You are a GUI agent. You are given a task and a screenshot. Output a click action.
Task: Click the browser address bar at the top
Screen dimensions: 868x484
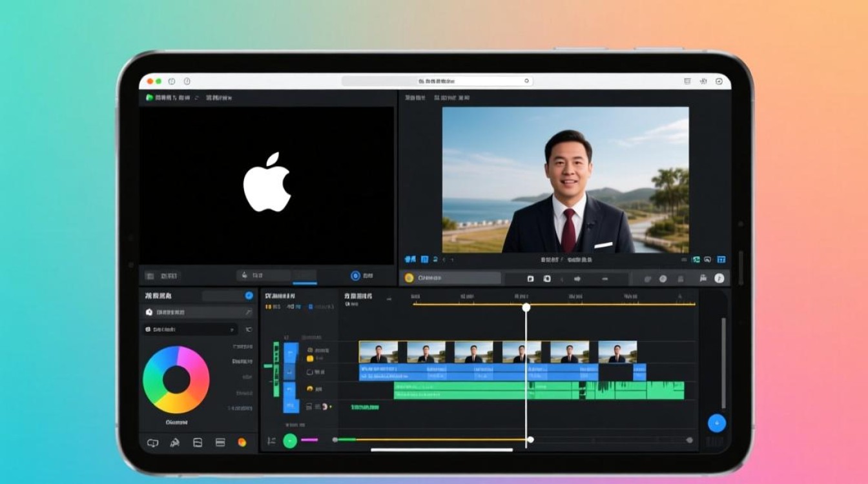pos(437,81)
